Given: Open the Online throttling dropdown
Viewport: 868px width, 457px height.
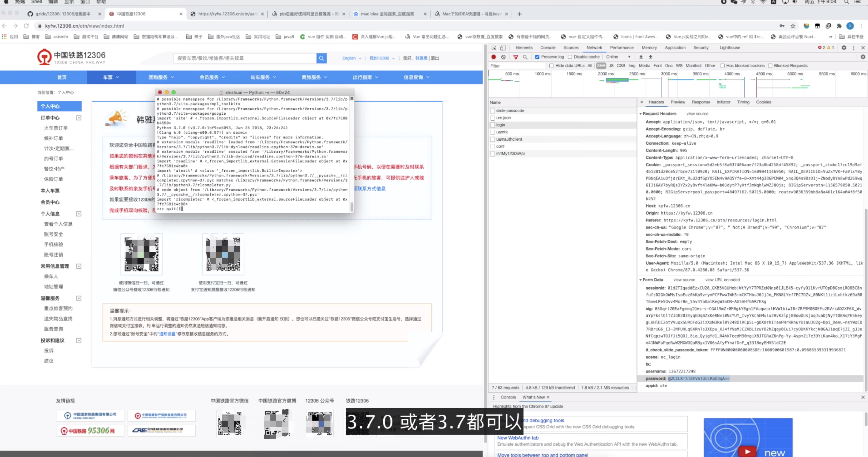Looking at the screenshot, I should coord(618,57).
